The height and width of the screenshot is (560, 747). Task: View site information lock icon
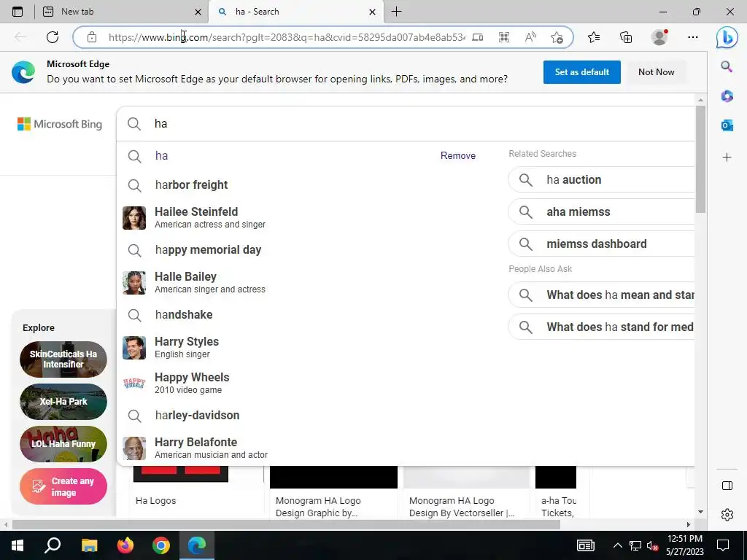92,37
